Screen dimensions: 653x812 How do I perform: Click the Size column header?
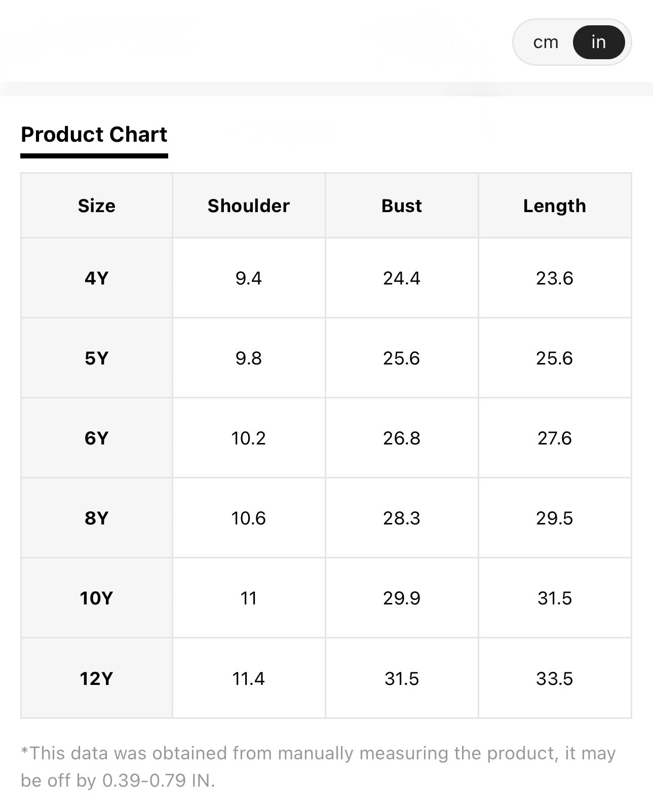pyautogui.click(x=97, y=206)
